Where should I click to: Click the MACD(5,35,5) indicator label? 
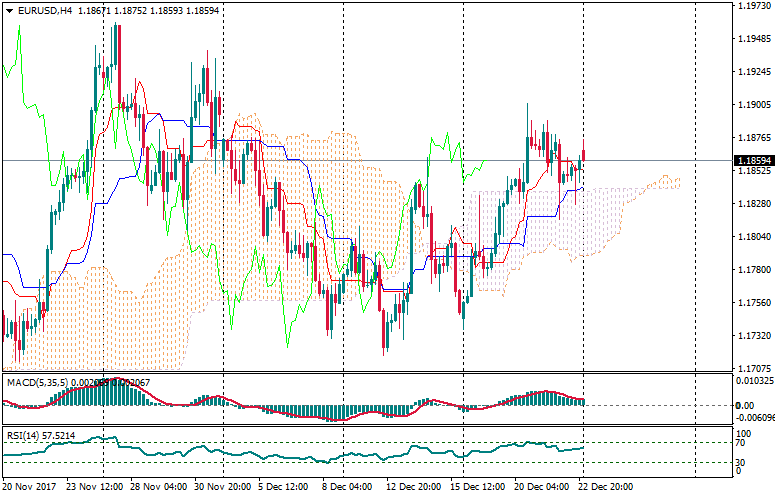coord(30,382)
